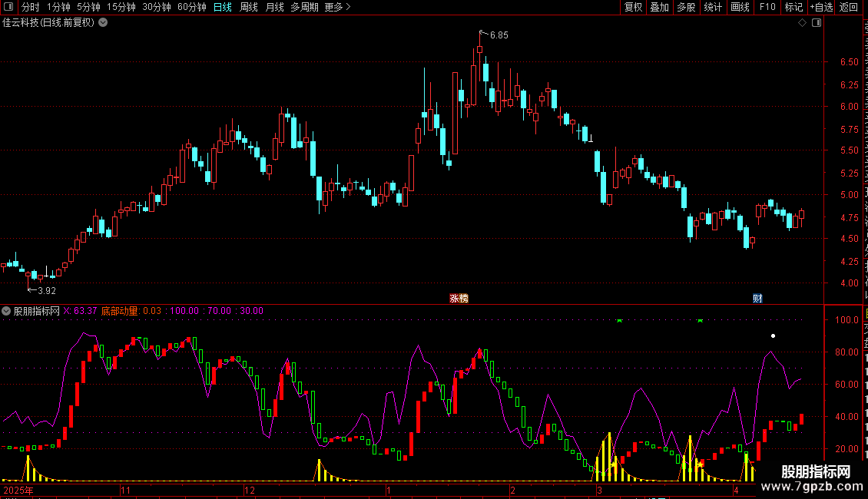The height and width of the screenshot is (499, 868).
Task: Toggle the right panel icon near chart
Action: click(817, 23)
